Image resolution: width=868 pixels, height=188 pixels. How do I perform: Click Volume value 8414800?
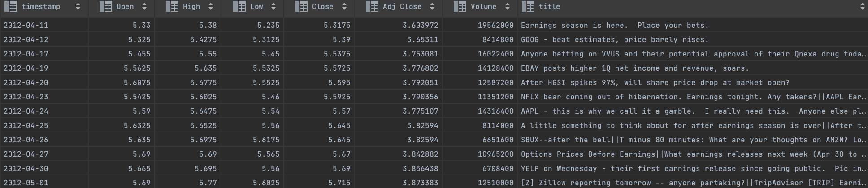498,40
